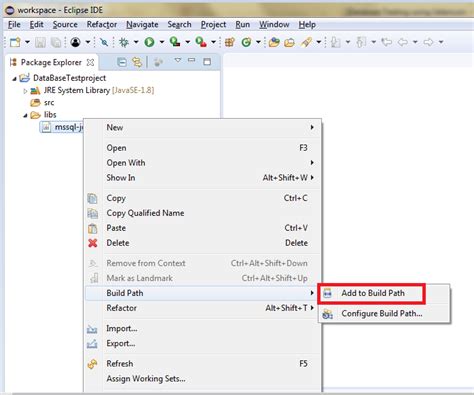Click Add to Build Path
Viewport: 474px width, 395px height.
(384, 293)
